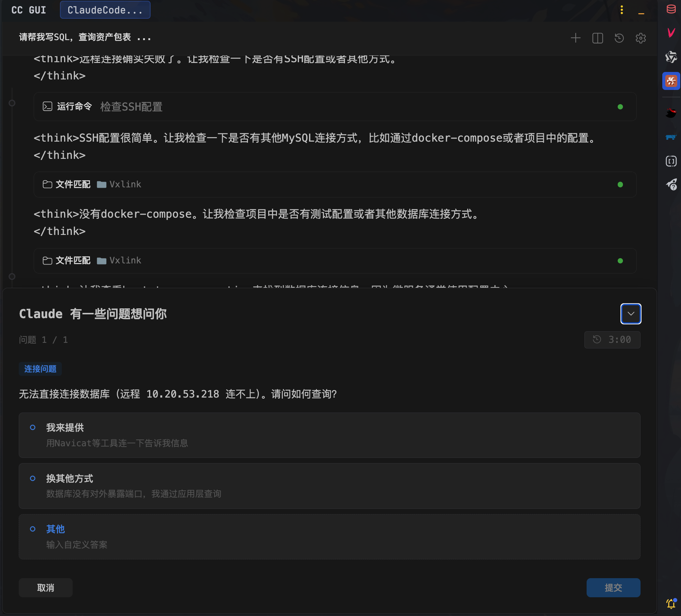Click the pink V icon in sidebar
This screenshot has height=616, width=681.
671,33
